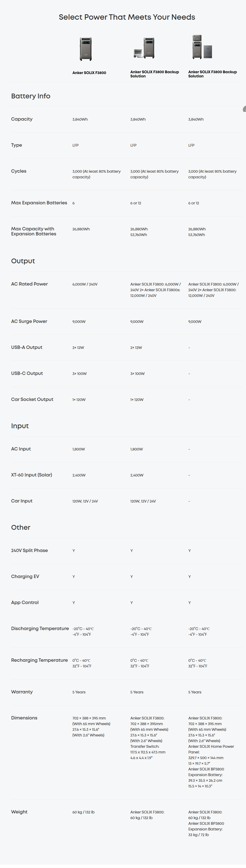Open Backup Solution link under Home Power Panel image
Viewport: 246px width, 868px height.
click(213, 74)
